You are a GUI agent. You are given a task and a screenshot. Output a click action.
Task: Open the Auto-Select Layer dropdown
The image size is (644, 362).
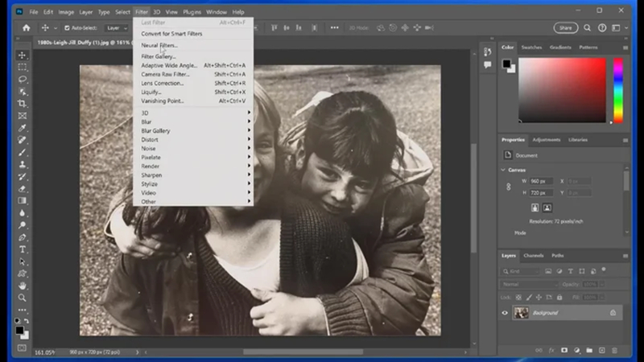(x=116, y=28)
